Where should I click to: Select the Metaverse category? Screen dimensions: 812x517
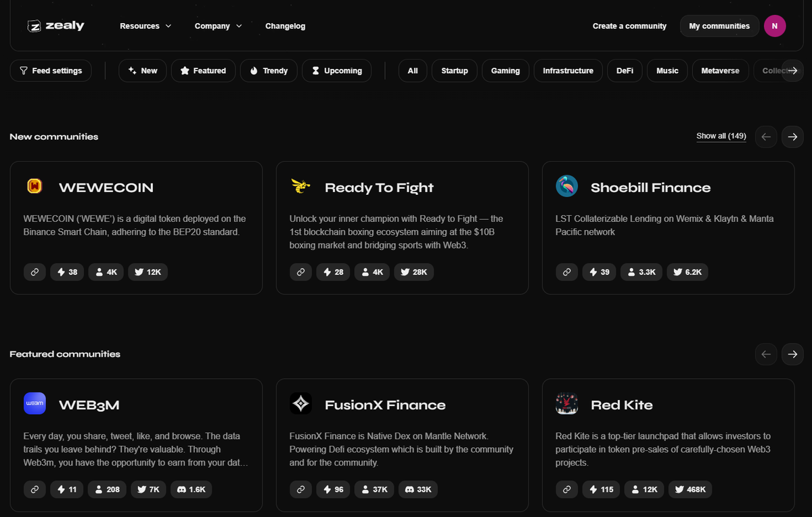720,70
